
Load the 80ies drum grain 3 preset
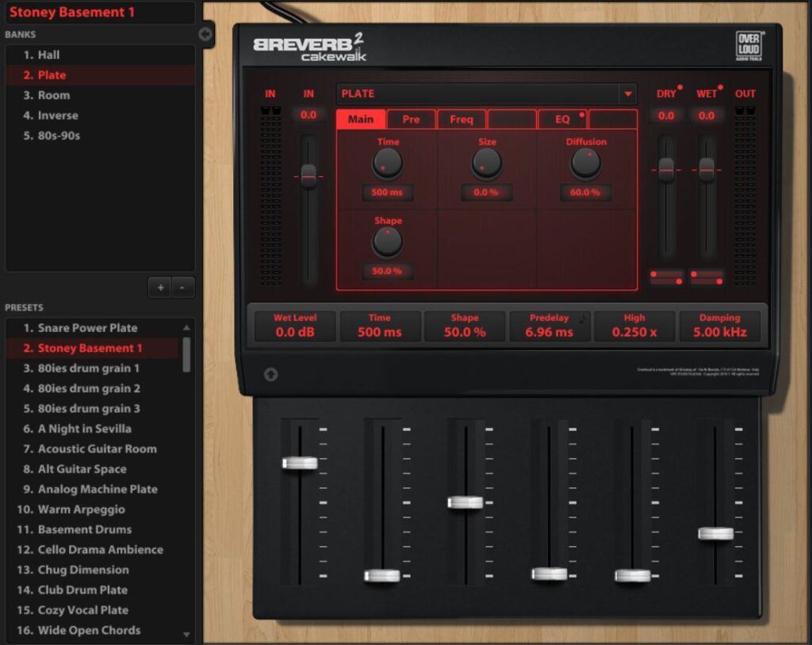94,408
